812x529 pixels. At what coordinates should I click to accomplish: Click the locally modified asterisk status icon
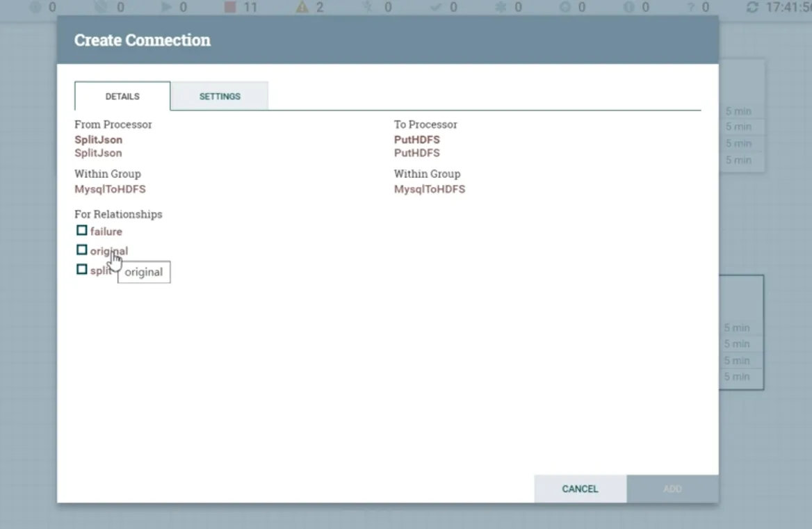pyautogui.click(x=501, y=7)
